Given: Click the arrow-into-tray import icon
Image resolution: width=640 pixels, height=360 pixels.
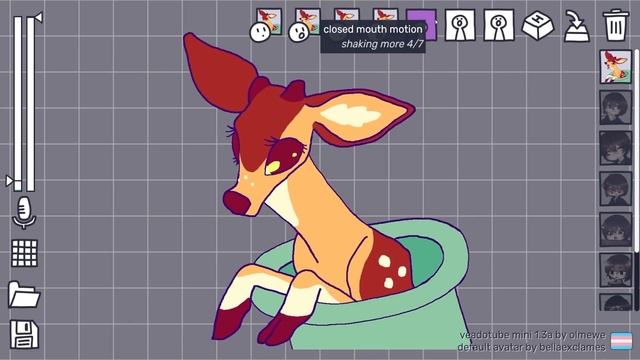Looking at the screenshot, I should click(x=576, y=26).
